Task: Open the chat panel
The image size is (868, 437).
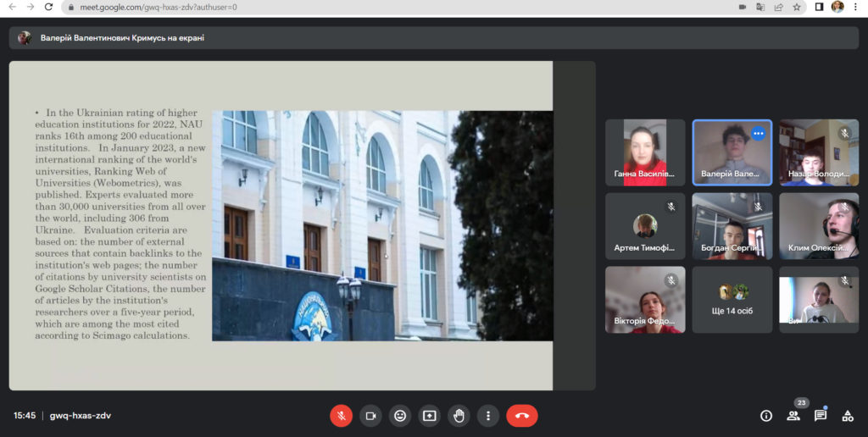Action: 821,416
